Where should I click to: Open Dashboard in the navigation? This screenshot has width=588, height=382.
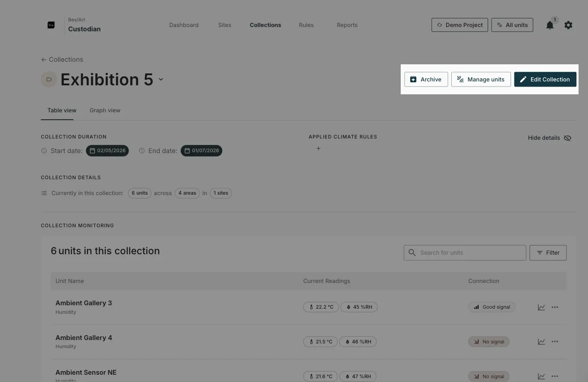click(184, 25)
